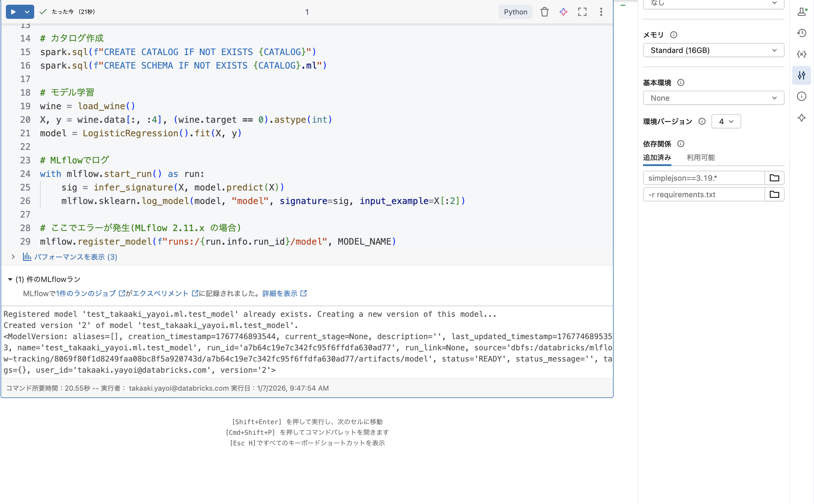This screenshot has height=504, width=814.
Task: Change the cell language from Python
Action: pos(515,12)
